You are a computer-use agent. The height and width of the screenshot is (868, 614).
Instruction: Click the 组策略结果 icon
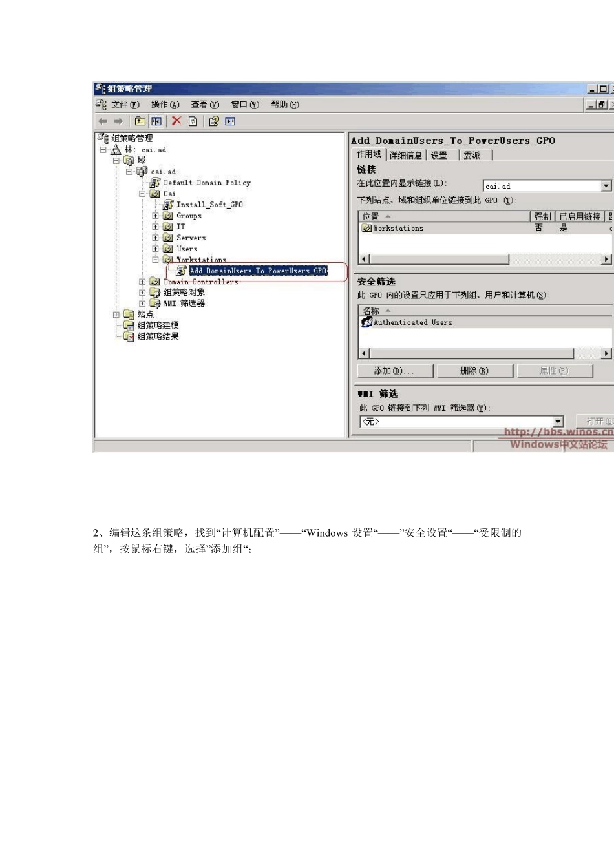[x=129, y=336]
